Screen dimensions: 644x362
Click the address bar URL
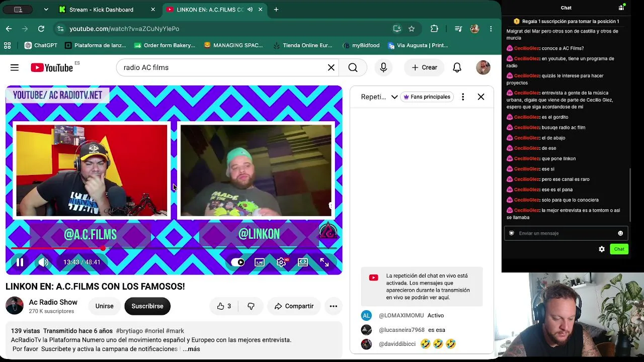(124, 29)
